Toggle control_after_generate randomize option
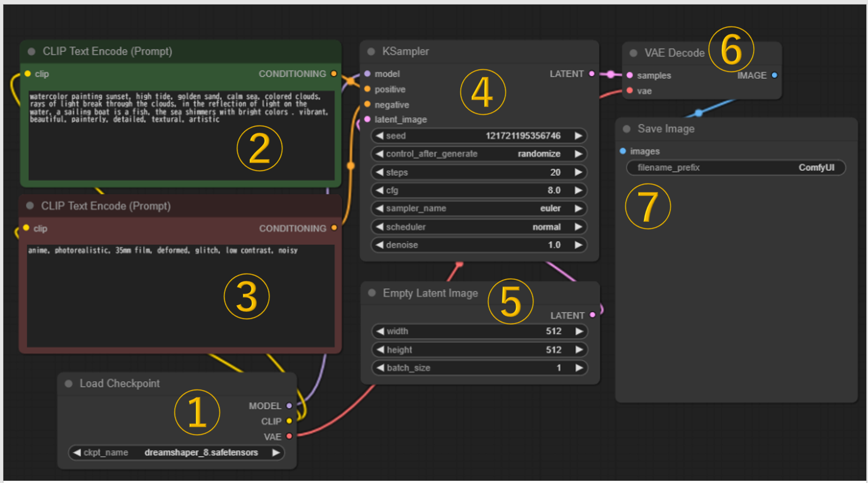 click(x=478, y=154)
